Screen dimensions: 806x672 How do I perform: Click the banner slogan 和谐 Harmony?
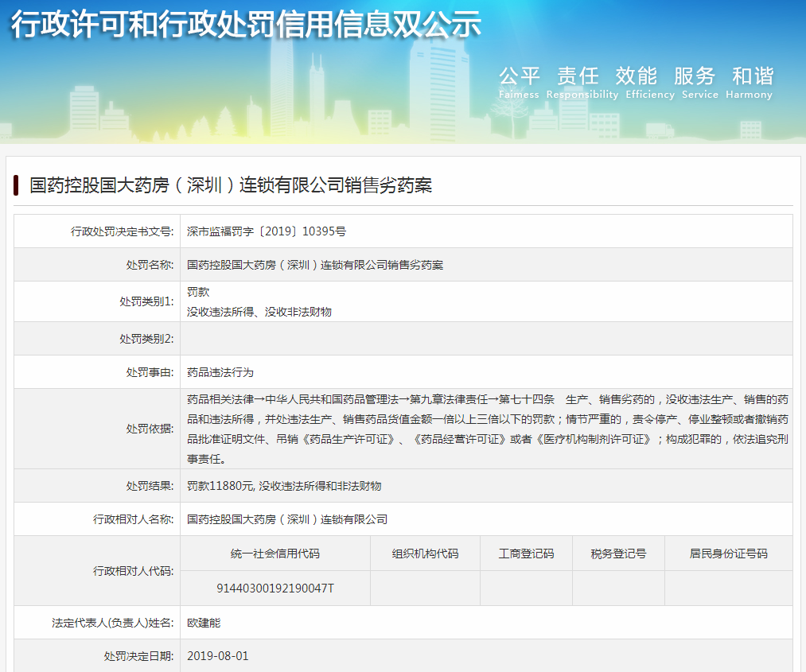tap(750, 83)
